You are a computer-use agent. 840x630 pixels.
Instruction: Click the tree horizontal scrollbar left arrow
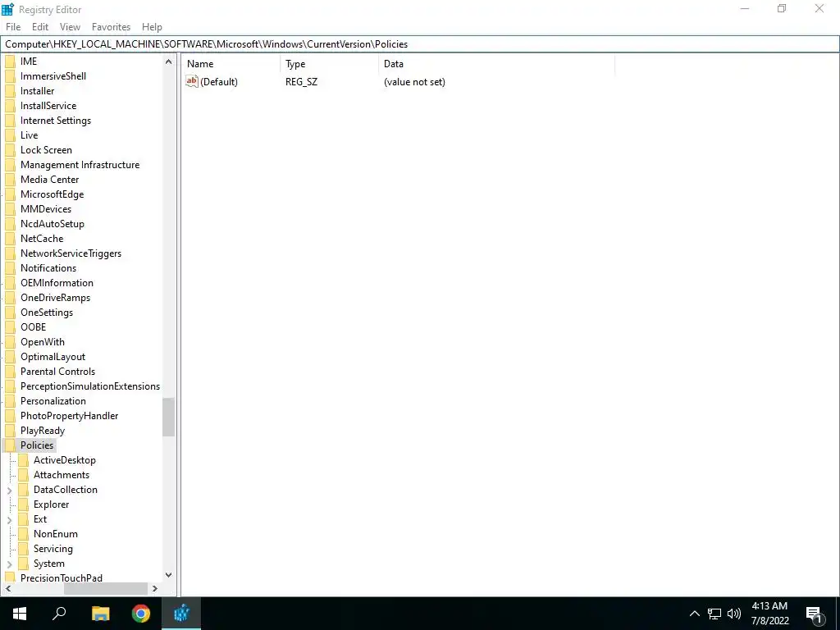click(8, 588)
